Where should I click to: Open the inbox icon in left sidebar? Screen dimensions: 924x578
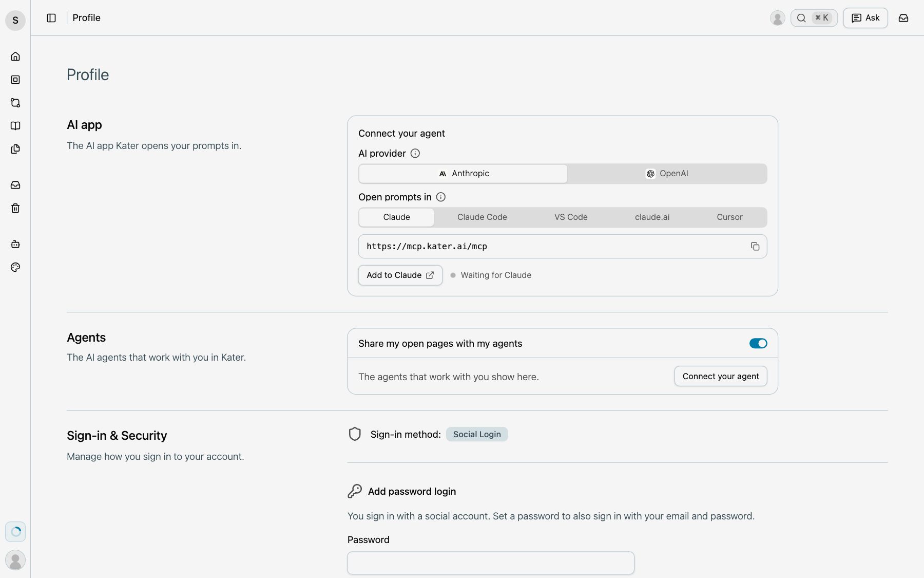(x=15, y=185)
